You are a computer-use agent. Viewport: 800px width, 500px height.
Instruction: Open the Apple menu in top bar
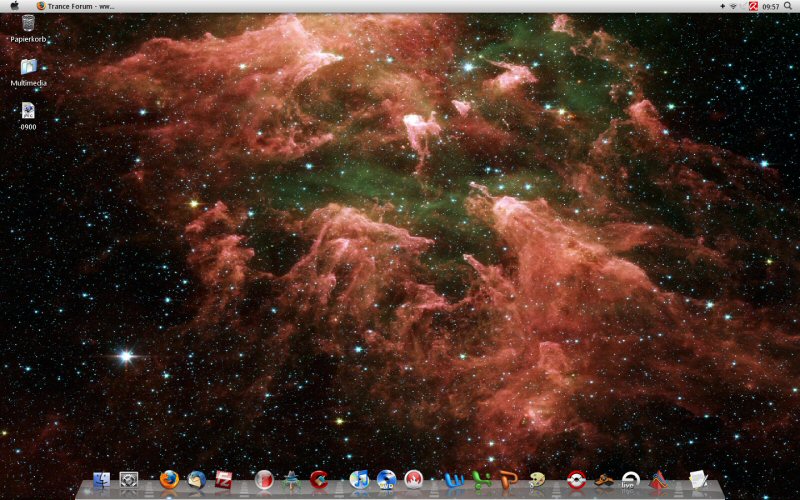pos(14,6)
